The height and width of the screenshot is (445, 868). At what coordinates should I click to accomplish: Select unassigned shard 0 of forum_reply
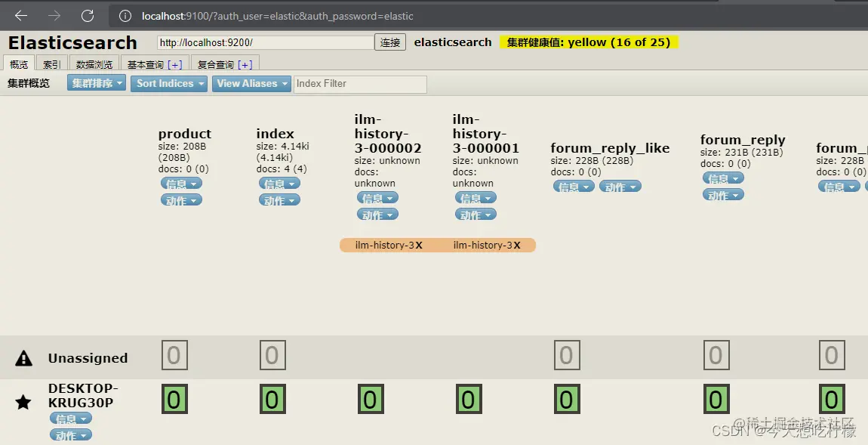tap(716, 355)
